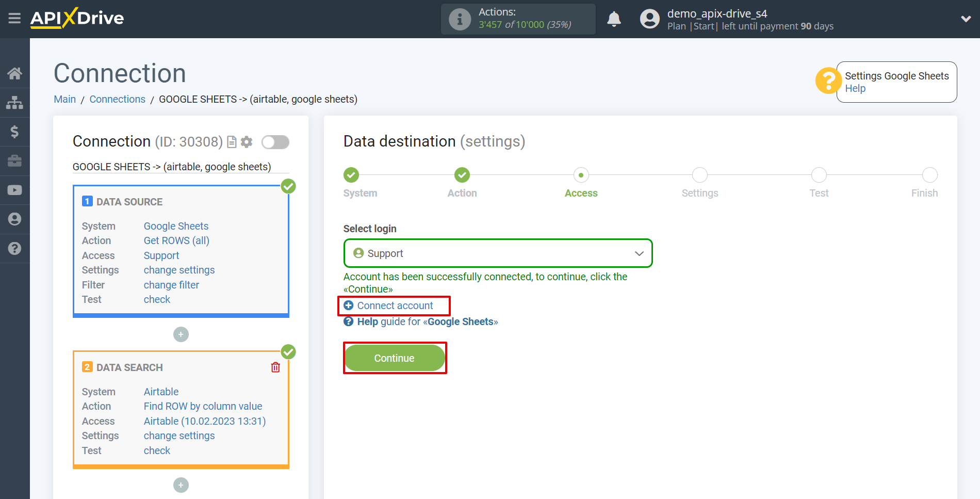Go to Home in sidebar
Image resolution: width=980 pixels, height=499 pixels.
pyautogui.click(x=14, y=73)
